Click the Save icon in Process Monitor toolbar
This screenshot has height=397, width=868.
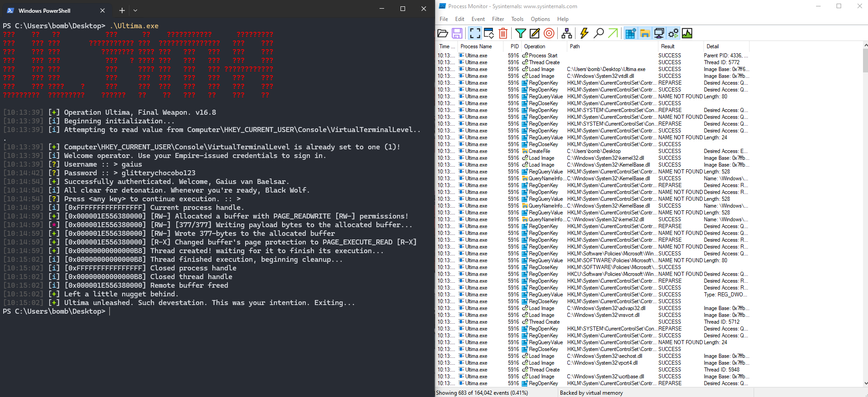[457, 33]
